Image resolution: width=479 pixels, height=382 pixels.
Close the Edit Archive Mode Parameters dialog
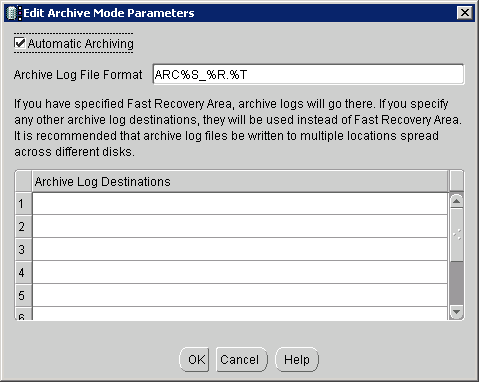[x=464, y=13]
